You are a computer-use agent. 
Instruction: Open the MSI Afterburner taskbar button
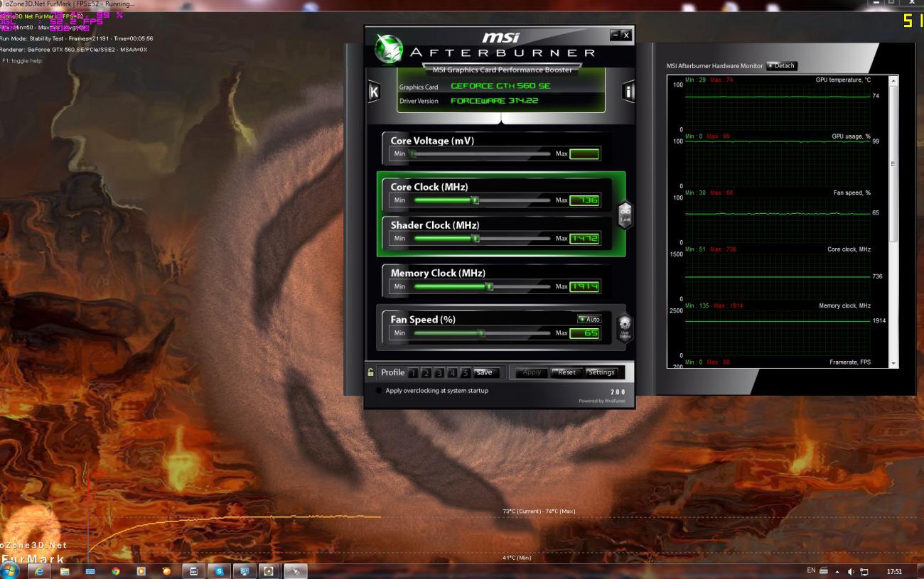pos(296,570)
